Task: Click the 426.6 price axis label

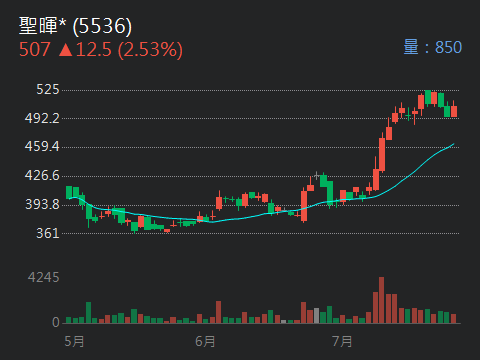Action: 42,175
